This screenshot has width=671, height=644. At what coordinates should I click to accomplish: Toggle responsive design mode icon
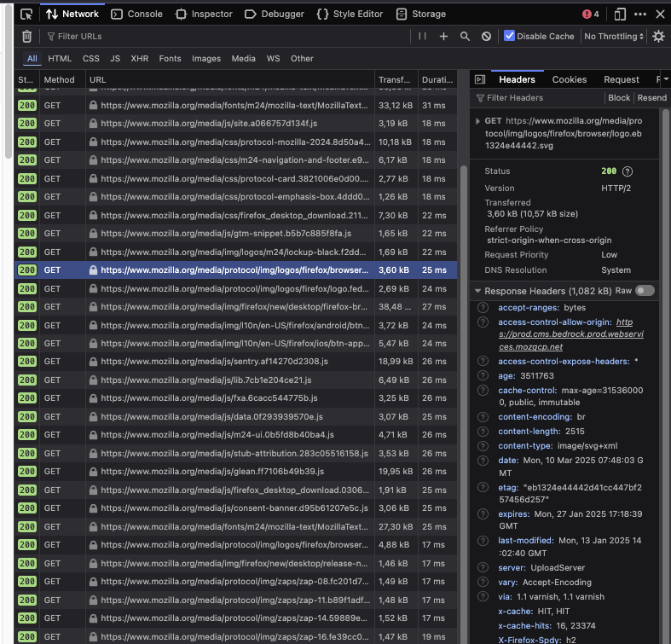tap(620, 15)
